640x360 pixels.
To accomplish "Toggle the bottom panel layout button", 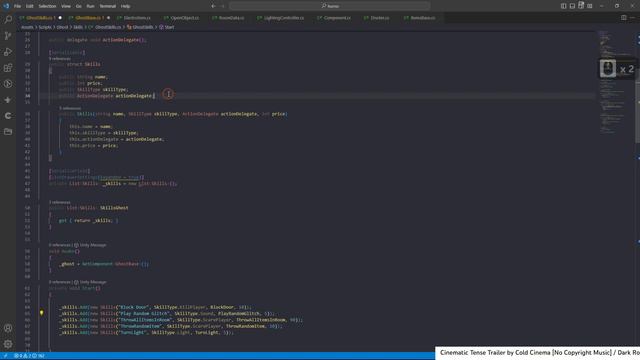I will pos(572,6).
